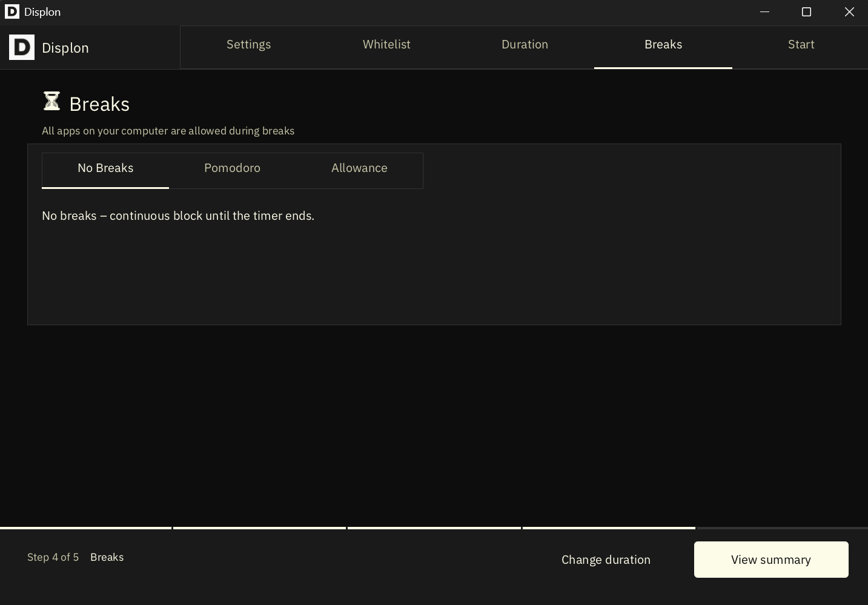868x605 pixels.
Task: Click the Change duration button
Action: point(606,560)
